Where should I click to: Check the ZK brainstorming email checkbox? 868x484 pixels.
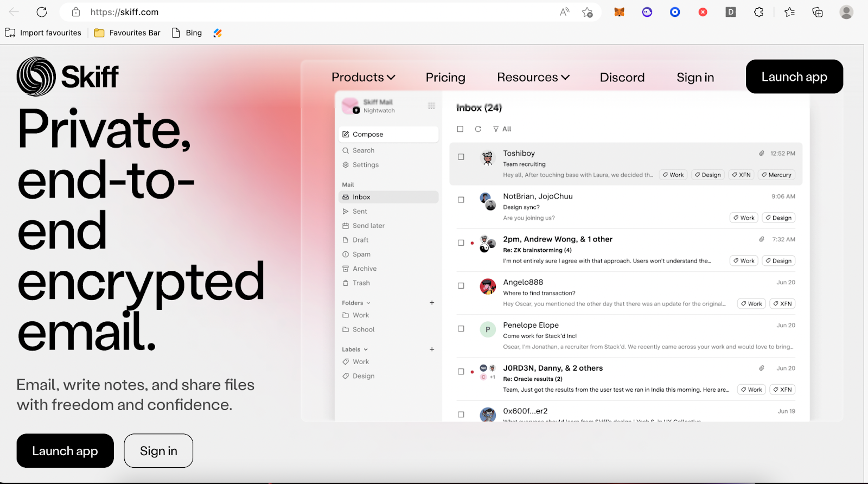[461, 243]
